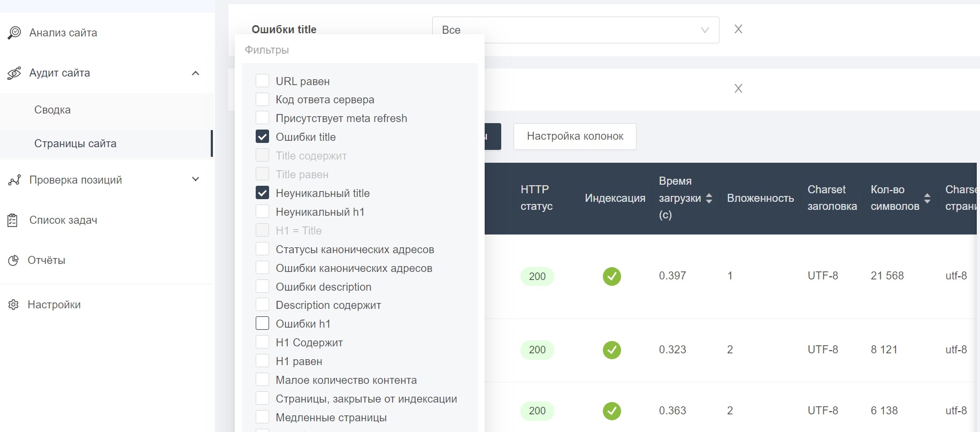The width and height of the screenshot is (980, 432).
Task: Check the Ошибки h1 filter
Action: pos(262,323)
